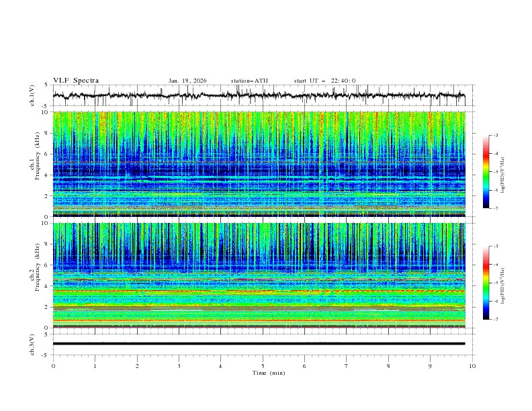Click the "2" frequency tick of ch.1 spectrogram
This screenshot has height=411, width=532.
tap(46, 196)
